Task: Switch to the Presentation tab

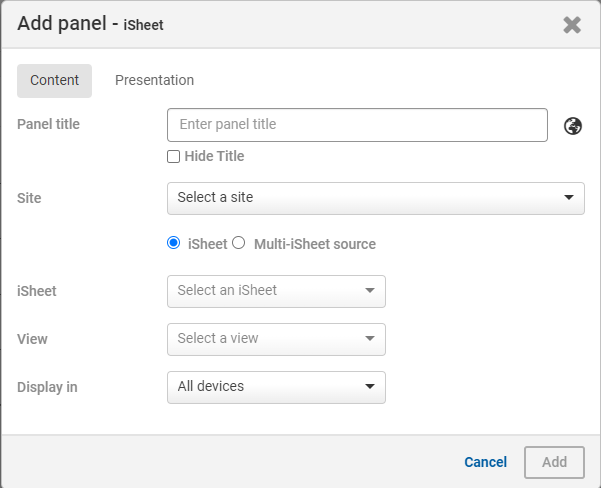Action: 154,80
